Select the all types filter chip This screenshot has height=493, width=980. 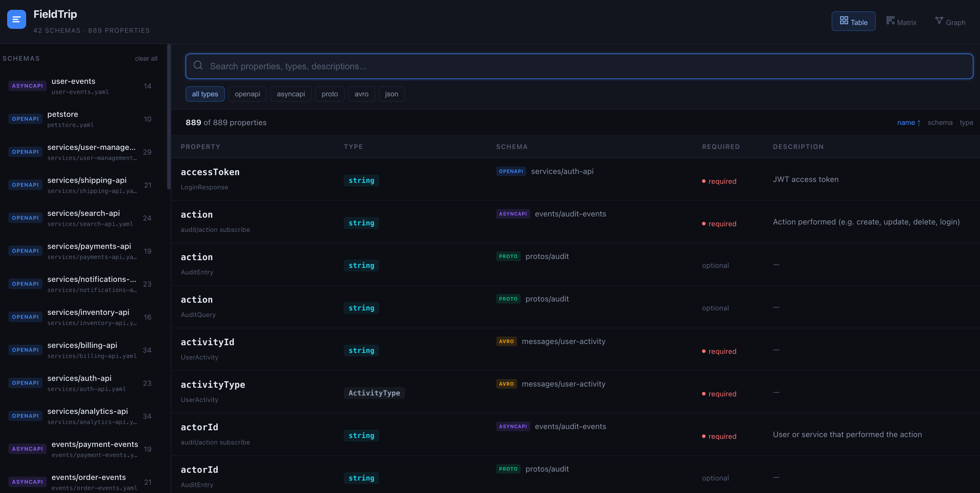pyautogui.click(x=205, y=94)
